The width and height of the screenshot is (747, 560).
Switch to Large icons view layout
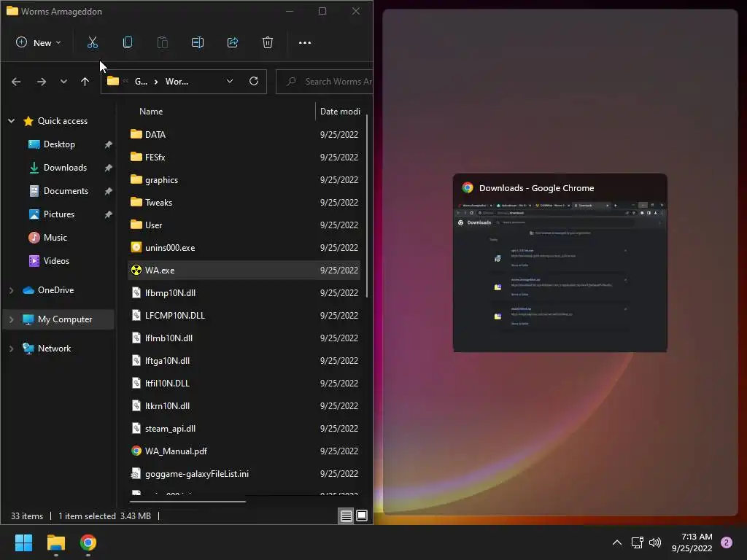click(362, 516)
